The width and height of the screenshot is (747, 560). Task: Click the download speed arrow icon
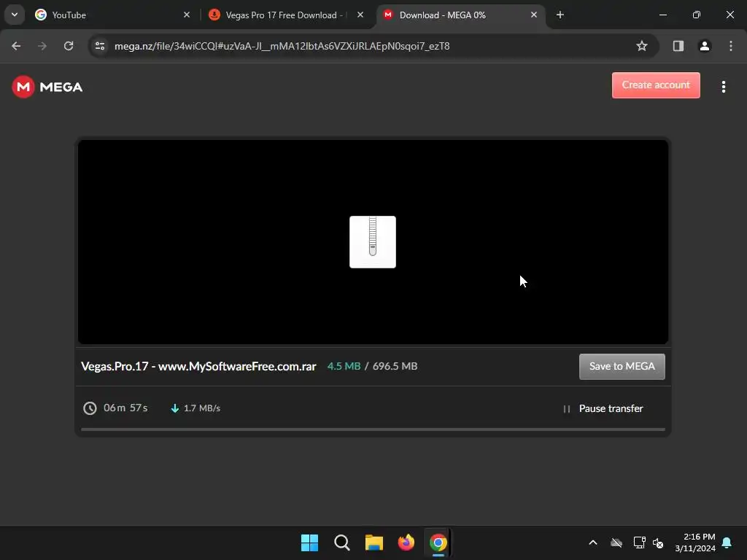click(175, 408)
